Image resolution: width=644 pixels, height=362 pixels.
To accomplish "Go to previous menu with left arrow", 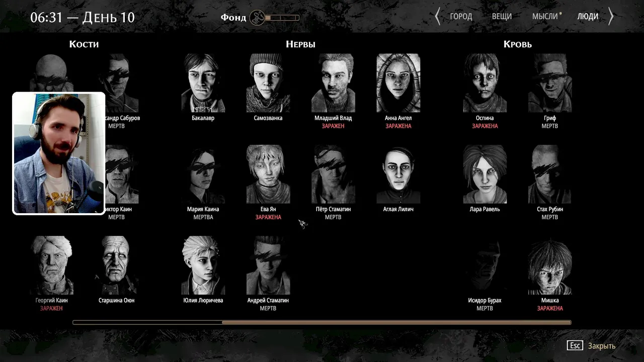I will (x=437, y=17).
